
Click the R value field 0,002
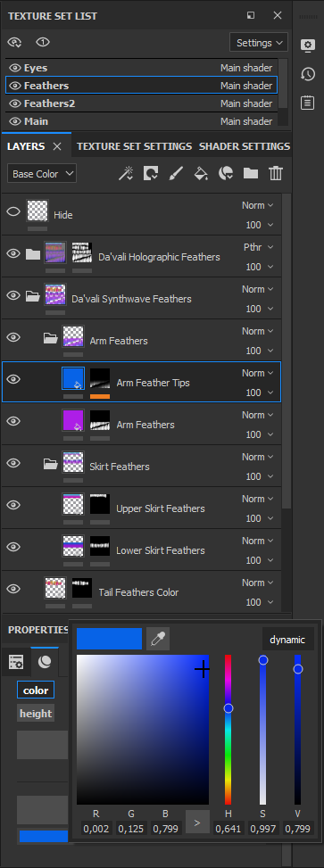point(96,829)
